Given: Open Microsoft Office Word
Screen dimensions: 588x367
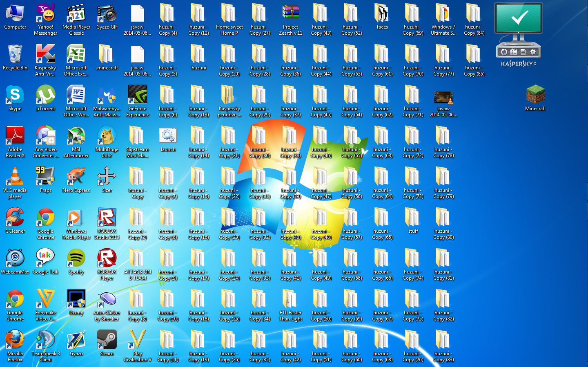Looking at the screenshot, I should 76,102.
